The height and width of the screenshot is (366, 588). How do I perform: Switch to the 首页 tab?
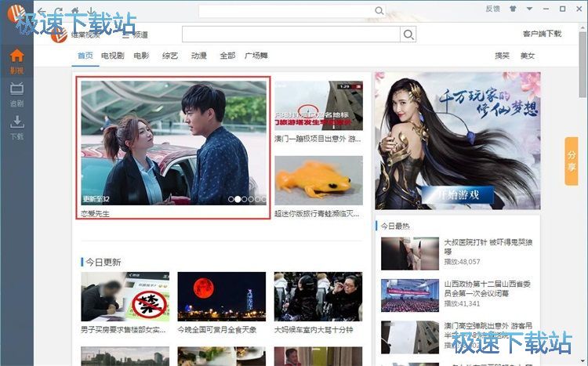coord(85,56)
